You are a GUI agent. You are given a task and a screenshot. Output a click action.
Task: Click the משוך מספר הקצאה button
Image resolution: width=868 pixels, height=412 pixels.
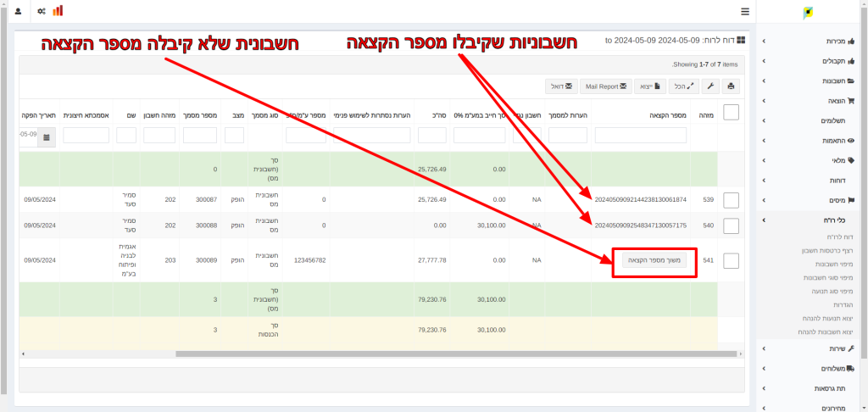click(654, 260)
